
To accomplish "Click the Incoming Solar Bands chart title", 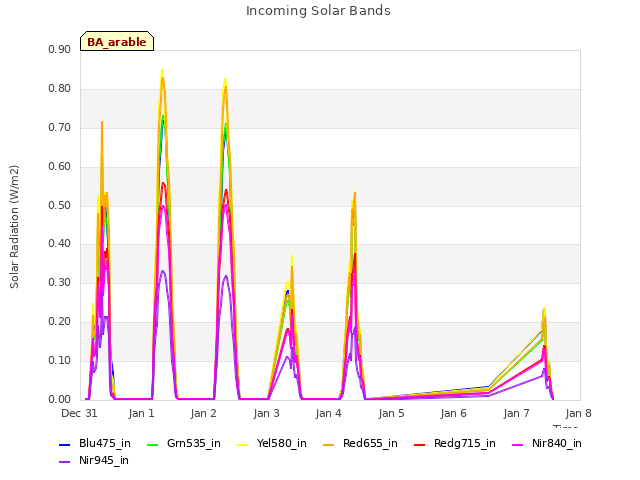I will [x=318, y=11].
